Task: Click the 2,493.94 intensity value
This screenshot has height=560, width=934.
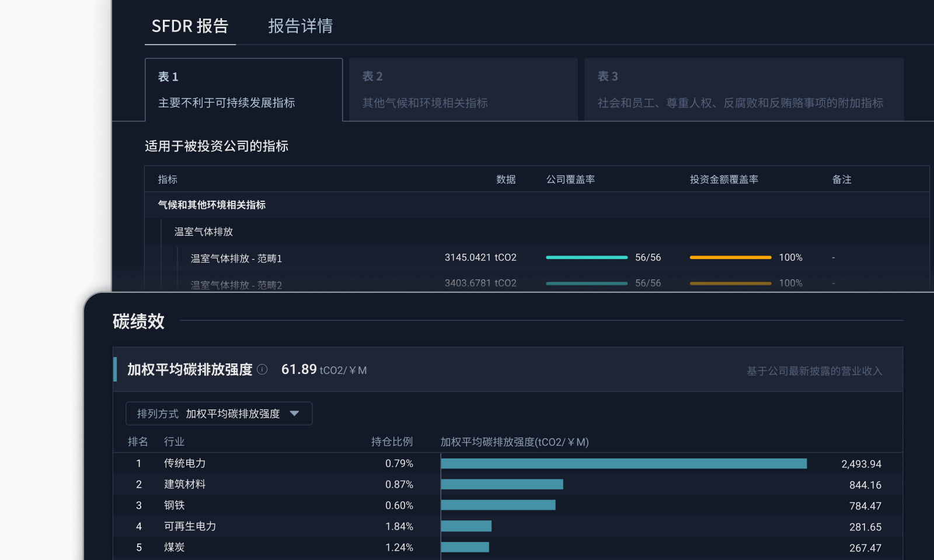Action: click(x=861, y=464)
